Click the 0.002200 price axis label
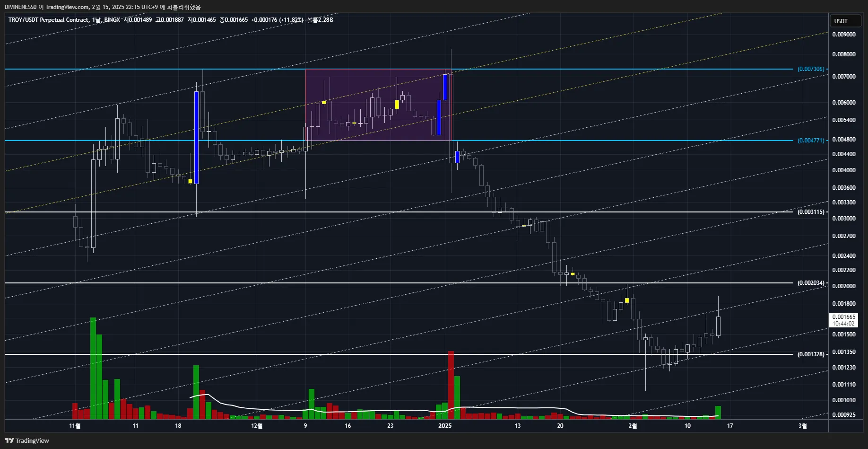Screen dimensions: 868x449 click(844, 270)
